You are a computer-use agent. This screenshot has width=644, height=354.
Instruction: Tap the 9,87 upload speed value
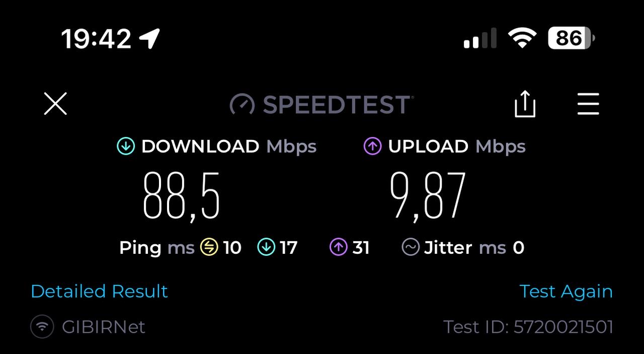pyautogui.click(x=428, y=195)
